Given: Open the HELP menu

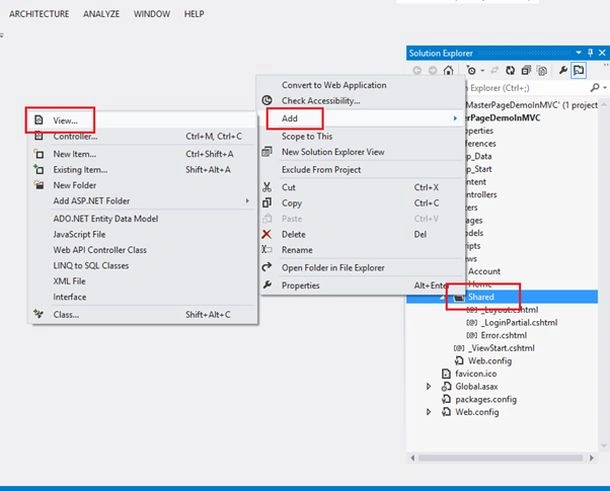Looking at the screenshot, I should tap(194, 14).
